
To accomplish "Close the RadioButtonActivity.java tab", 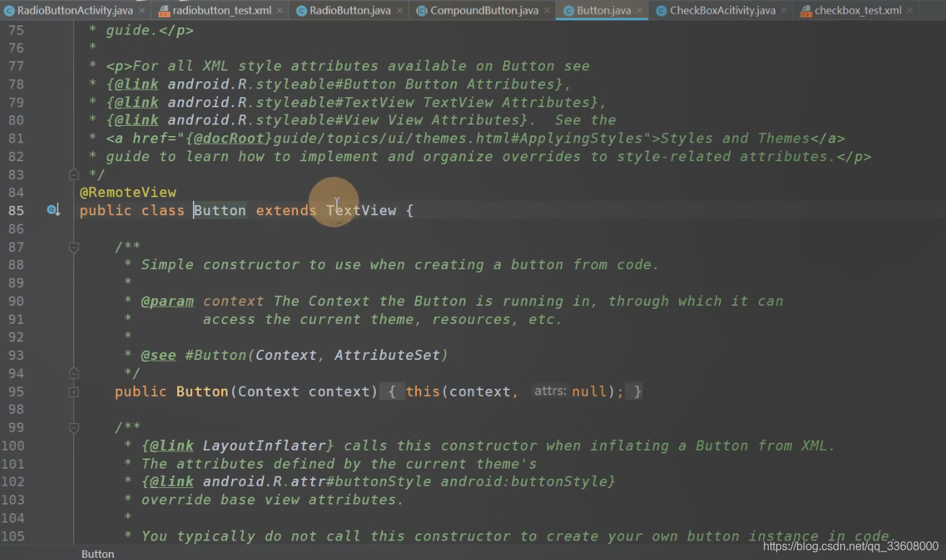I will point(140,11).
